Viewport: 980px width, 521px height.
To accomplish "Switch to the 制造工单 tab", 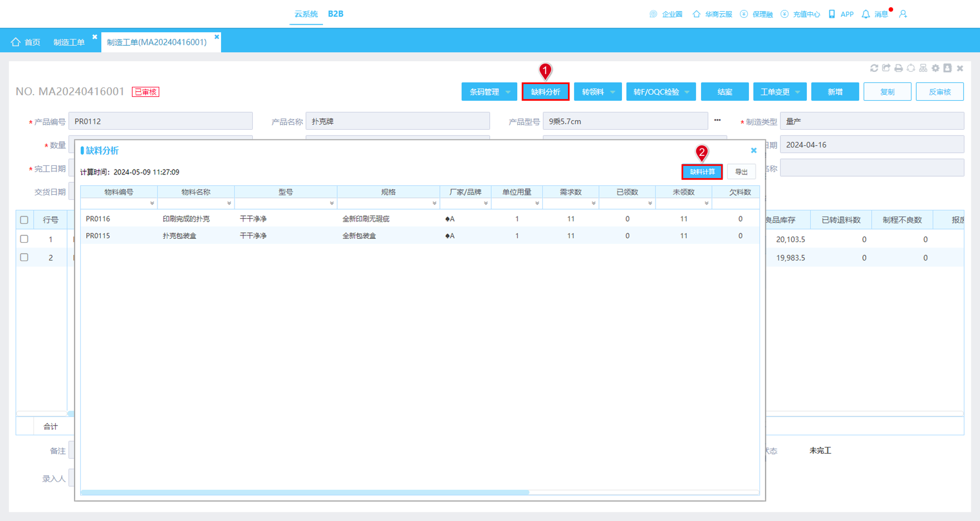I will (x=69, y=42).
